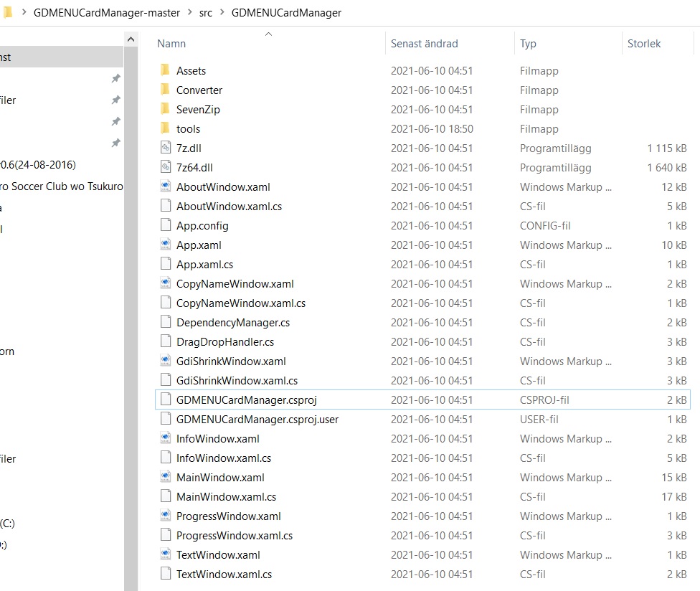
Task: Select the App.xaml.cs file icon
Action: (166, 264)
